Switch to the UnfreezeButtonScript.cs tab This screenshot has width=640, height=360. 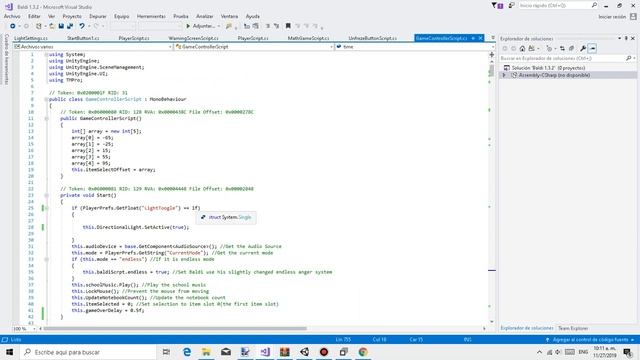coord(373,38)
